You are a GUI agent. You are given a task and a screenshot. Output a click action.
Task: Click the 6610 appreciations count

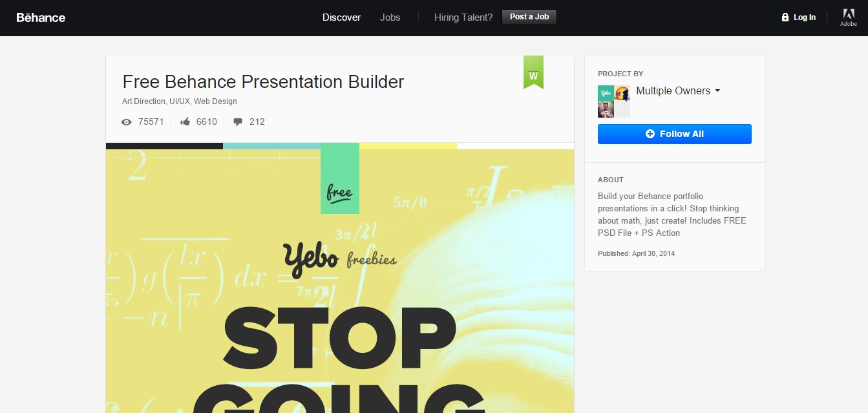click(207, 122)
